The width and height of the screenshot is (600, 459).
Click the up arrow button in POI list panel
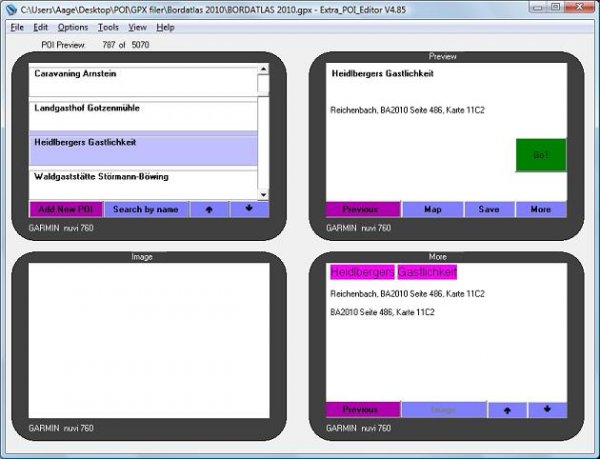click(208, 209)
